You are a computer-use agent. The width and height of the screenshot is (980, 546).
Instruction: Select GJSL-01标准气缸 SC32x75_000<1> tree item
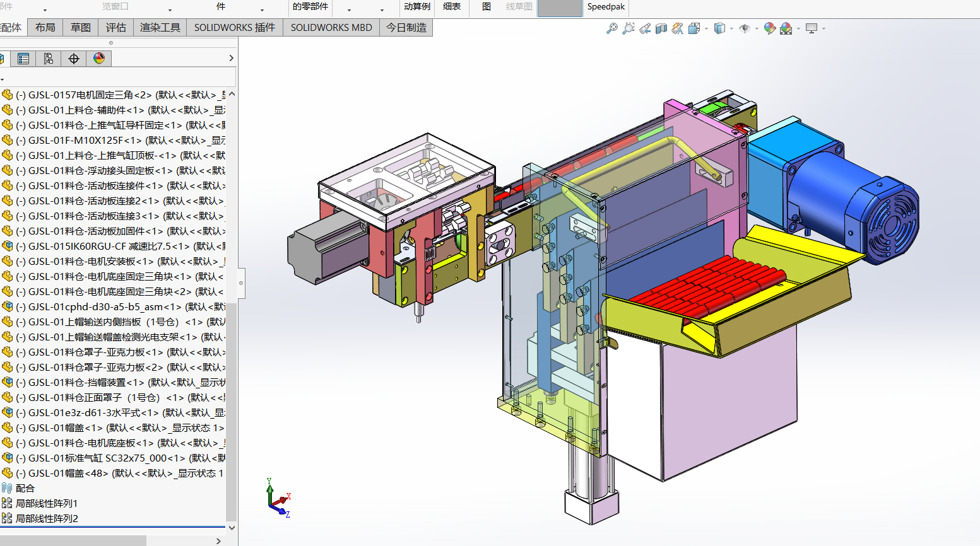click(x=114, y=458)
